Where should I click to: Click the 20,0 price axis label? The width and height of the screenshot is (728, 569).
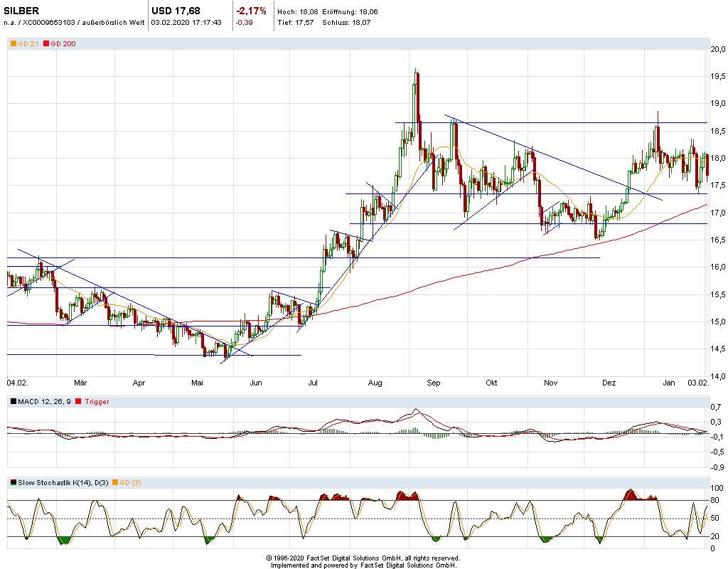coord(717,49)
